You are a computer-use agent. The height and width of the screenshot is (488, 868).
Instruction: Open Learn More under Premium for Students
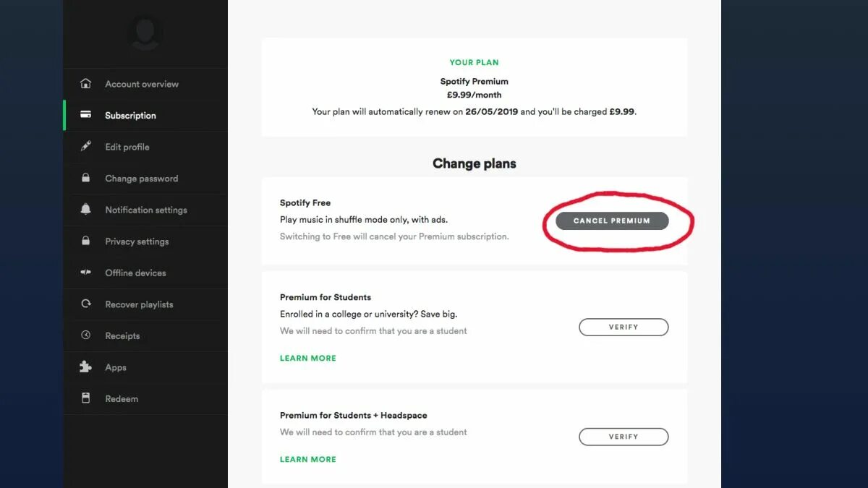tap(308, 358)
